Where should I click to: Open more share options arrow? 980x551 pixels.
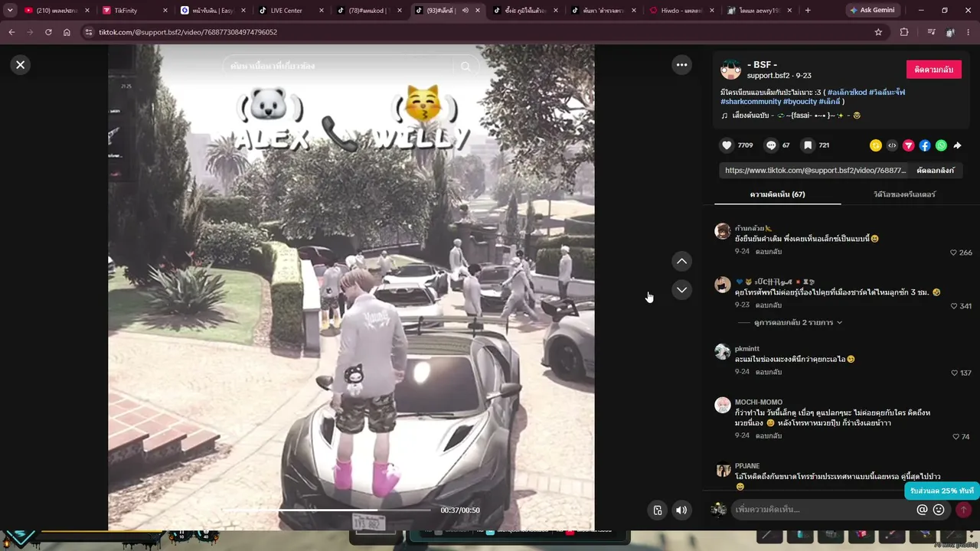click(x=957, y=145)
